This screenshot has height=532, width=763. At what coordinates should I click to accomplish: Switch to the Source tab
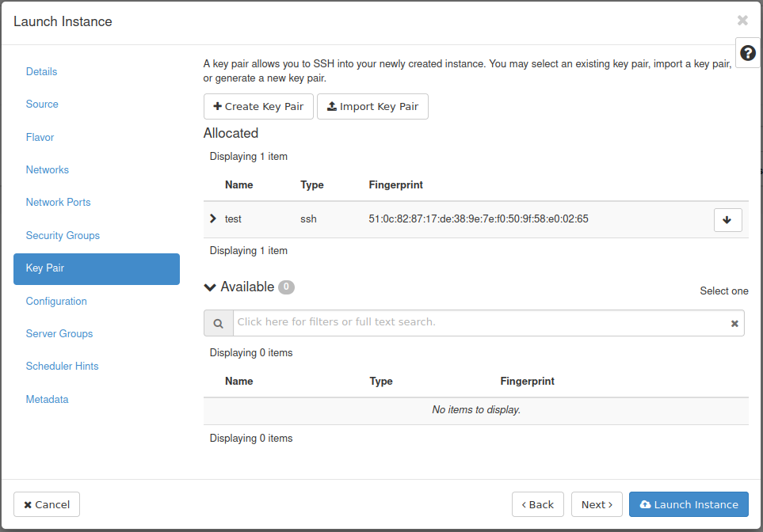(x=42, y=104)
